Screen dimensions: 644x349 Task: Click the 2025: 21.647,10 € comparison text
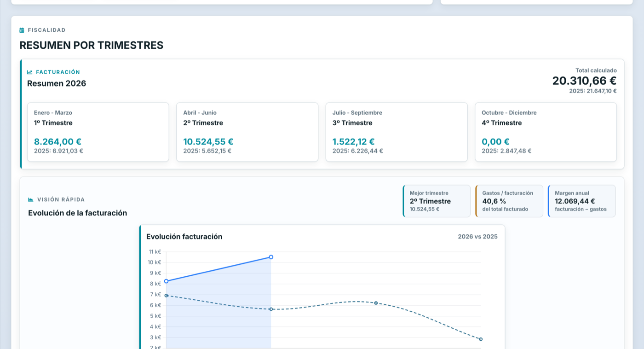593,91
